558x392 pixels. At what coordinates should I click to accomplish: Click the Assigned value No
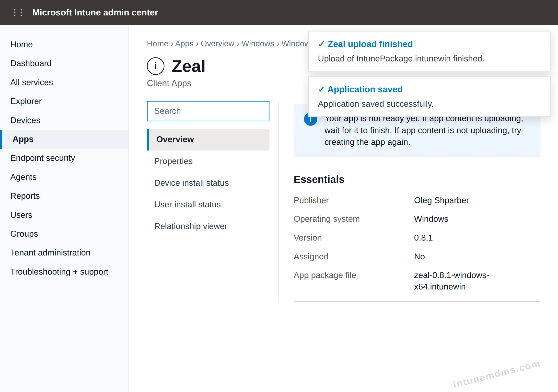click(x=419, y=256)
